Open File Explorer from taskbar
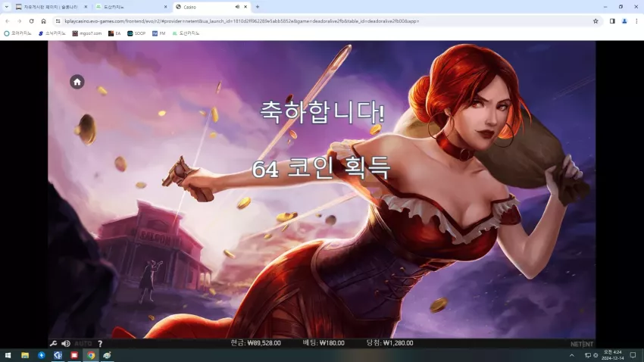 click(x=25, y=355)
